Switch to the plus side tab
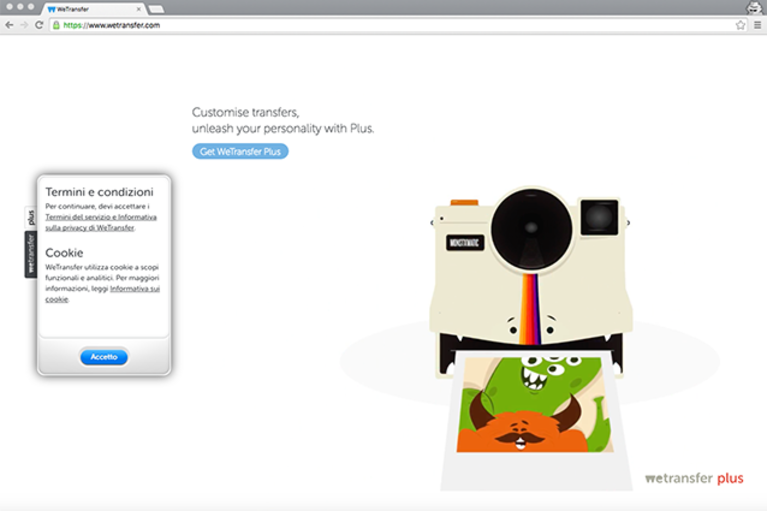The image size is (767, 511). click(31, 217)
